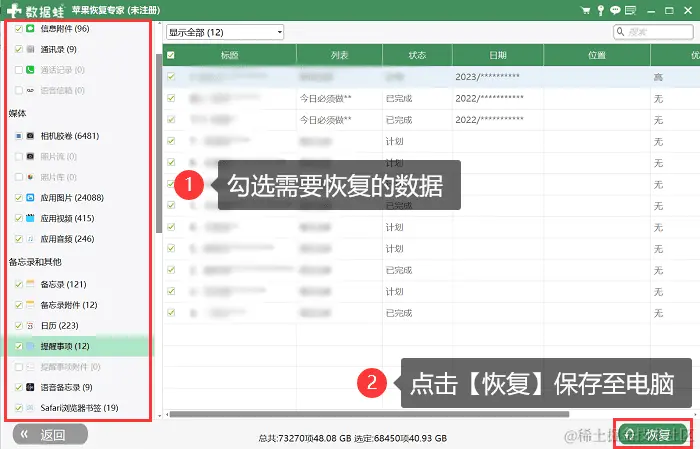700x449 pixels.
Task: Select 备忘录附件 (12) in the sidebar
Action: pos(69,305)
